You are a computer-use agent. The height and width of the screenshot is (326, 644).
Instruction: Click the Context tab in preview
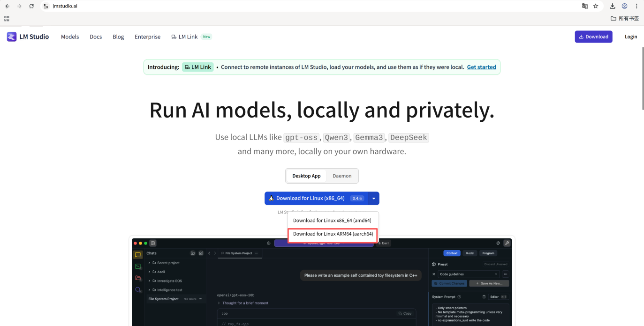point(452,253)
